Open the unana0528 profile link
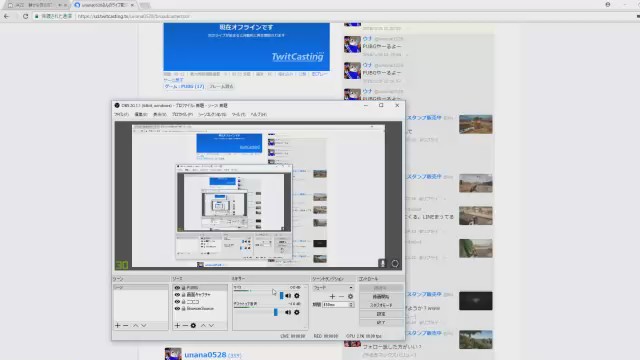The height and width of the screenshot is (360, 640). (205, 355)
